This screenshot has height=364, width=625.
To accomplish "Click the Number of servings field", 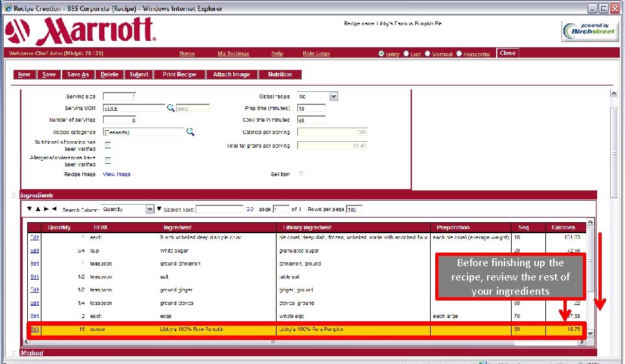I will coord(120,120).
